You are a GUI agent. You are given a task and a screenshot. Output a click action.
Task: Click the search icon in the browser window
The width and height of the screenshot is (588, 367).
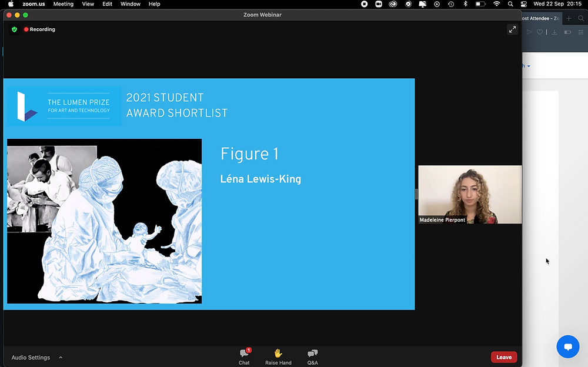point(581,18)
